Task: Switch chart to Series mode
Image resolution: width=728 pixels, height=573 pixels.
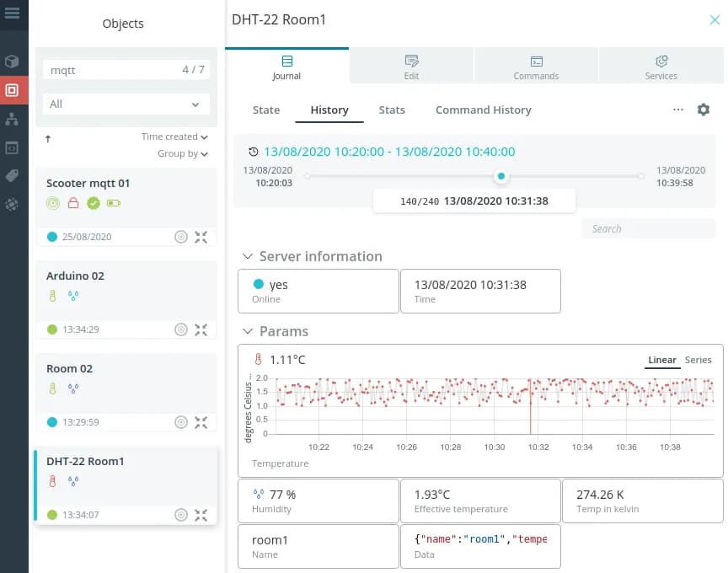Action: click(698, 360)
